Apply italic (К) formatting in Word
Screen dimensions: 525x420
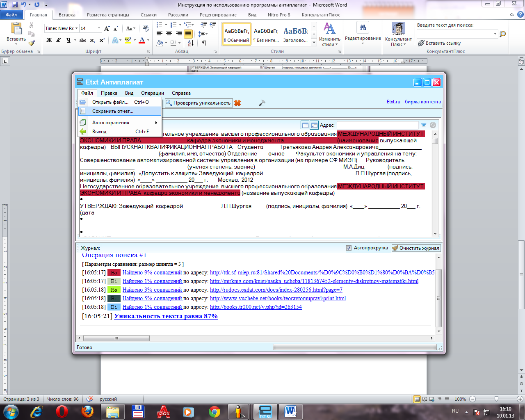pyautogui.click(x=59, y=40)
